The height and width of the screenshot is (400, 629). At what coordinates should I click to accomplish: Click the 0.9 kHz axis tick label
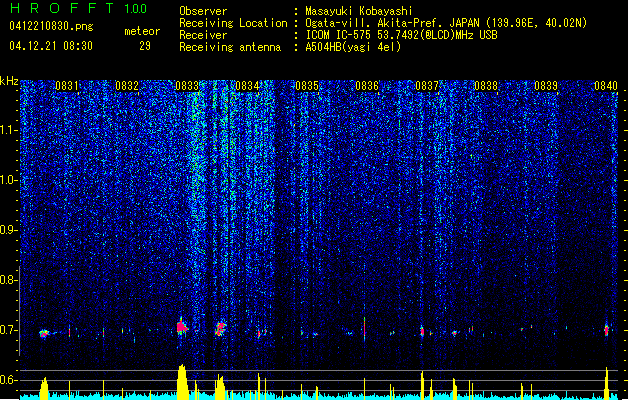(8, 230)
